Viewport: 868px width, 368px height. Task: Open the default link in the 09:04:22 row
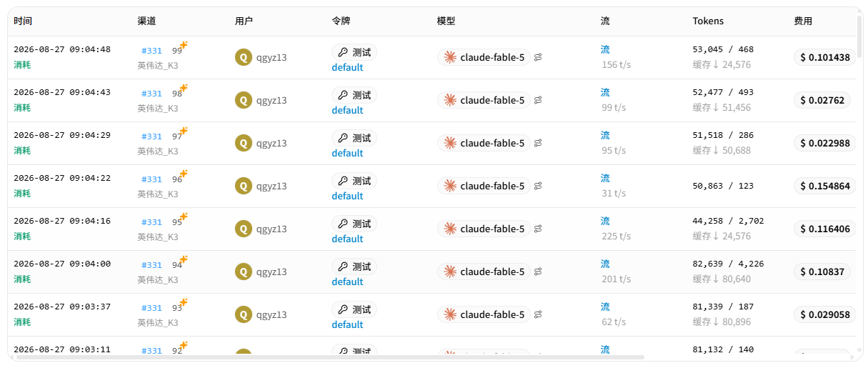347,196
